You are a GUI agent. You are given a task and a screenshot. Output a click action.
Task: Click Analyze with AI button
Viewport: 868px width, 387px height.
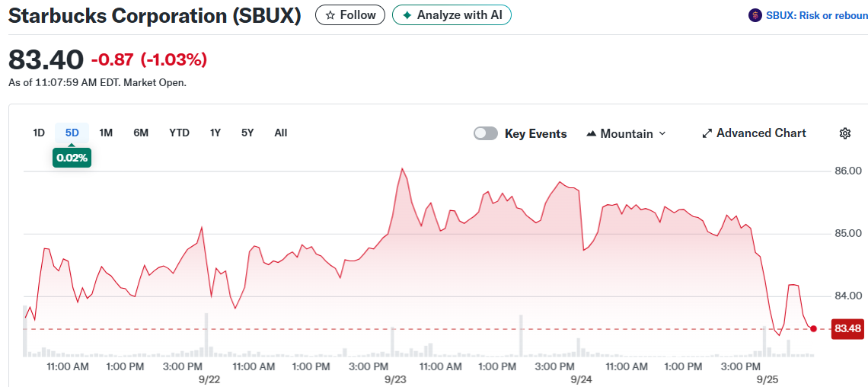(452, 15)
